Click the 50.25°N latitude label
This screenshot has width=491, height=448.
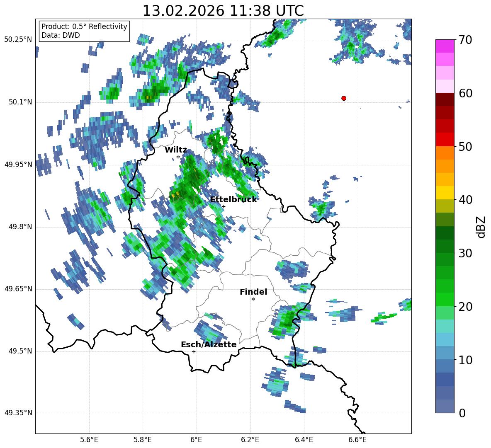[x=18, y=40]
